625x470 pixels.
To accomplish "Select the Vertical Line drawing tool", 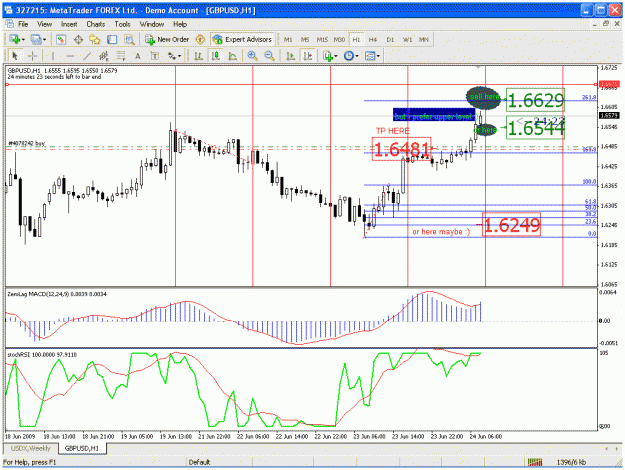I will pyautogui.click(x=53, y=56).
